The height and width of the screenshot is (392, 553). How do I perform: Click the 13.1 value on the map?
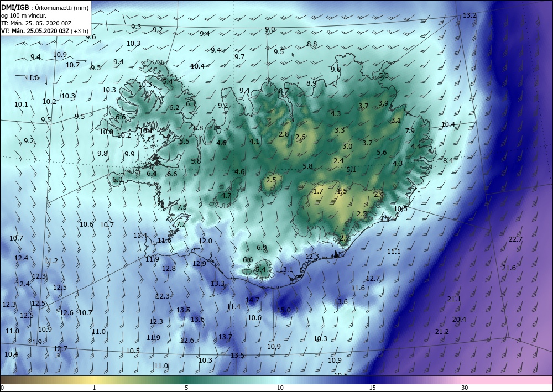pos(286,270)
